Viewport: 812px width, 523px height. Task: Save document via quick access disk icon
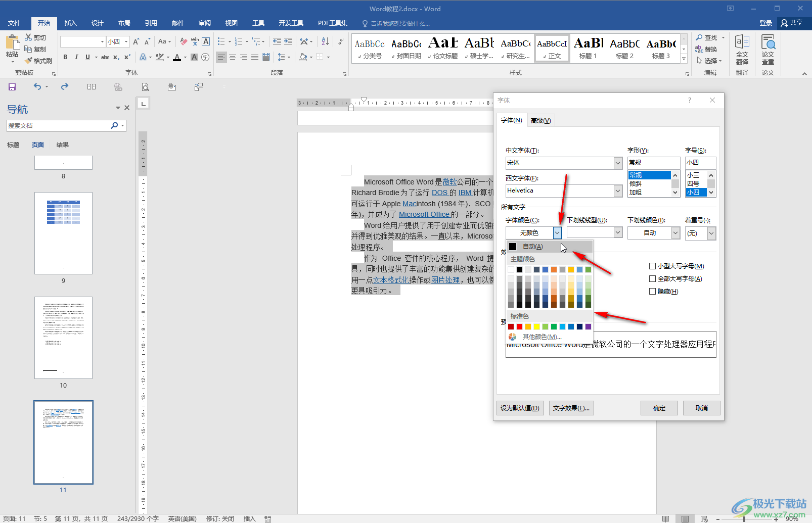click(x=12, y=87)
